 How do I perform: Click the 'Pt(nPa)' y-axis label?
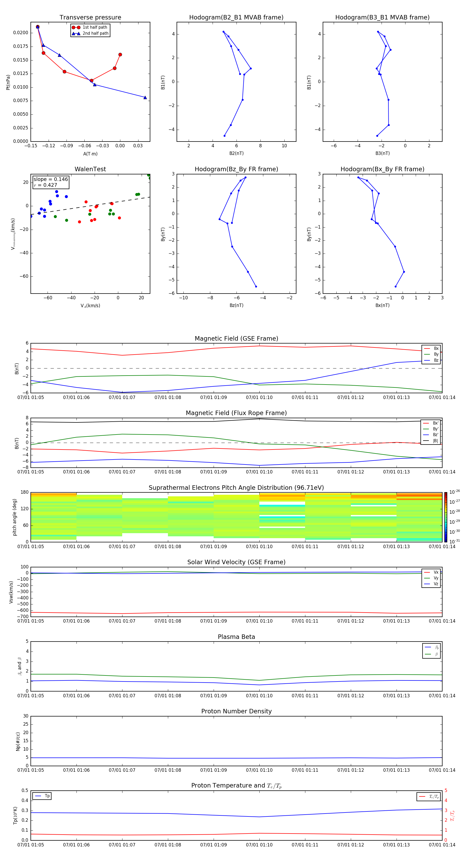pyautogui.click(x=8, y=82)
